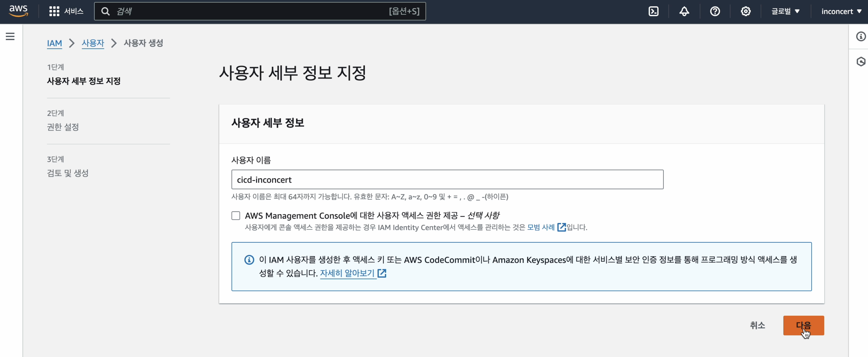Open the info panel on the right edge
The height and width of the screenshot is (357, 868).
(861, 36)
